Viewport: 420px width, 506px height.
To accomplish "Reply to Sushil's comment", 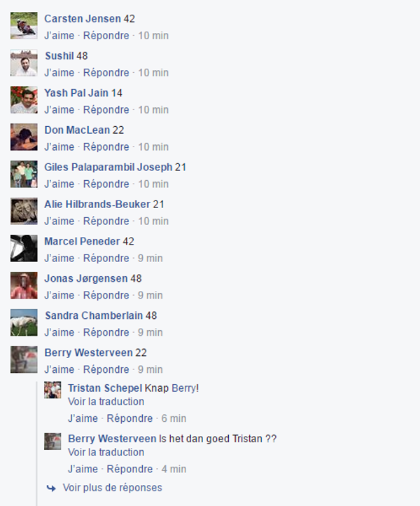I will 106,73.
